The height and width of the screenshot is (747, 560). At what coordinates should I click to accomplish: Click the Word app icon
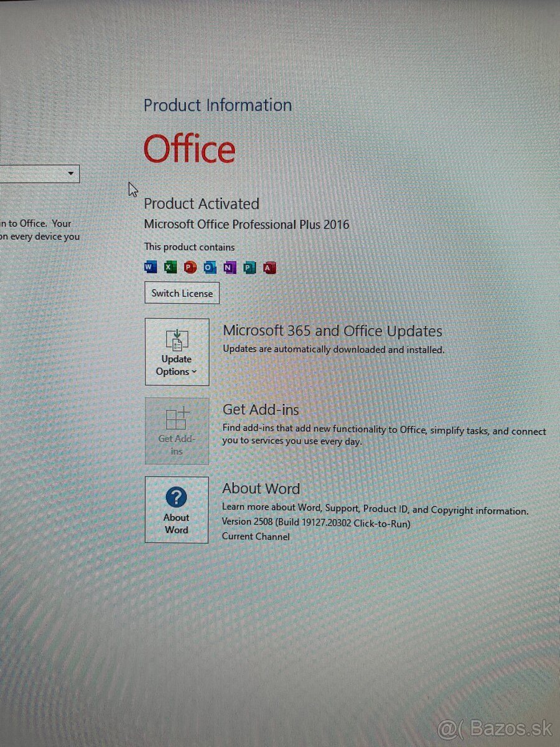(150, 268)
